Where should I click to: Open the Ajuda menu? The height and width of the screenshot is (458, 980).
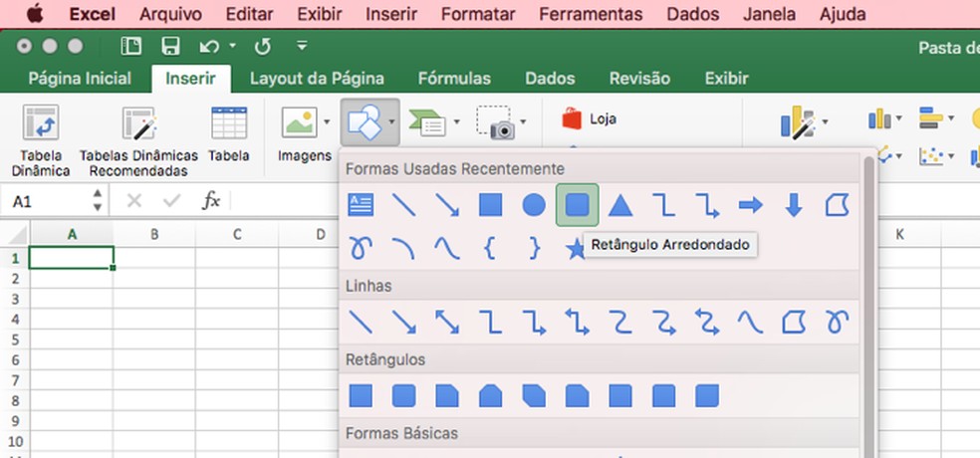[843, 14]
